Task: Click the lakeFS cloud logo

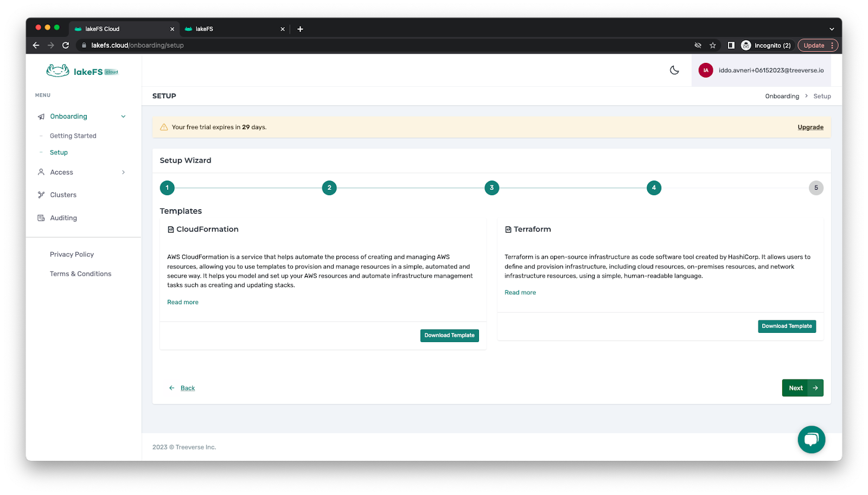Action: pyautogui.click(x=82, y=71)
